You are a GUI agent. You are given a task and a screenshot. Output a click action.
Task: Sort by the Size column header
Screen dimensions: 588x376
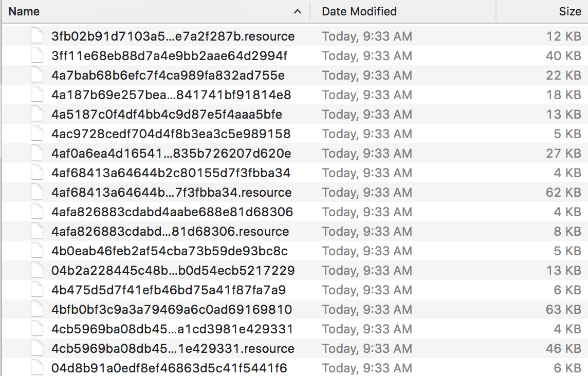click(569, 12)
